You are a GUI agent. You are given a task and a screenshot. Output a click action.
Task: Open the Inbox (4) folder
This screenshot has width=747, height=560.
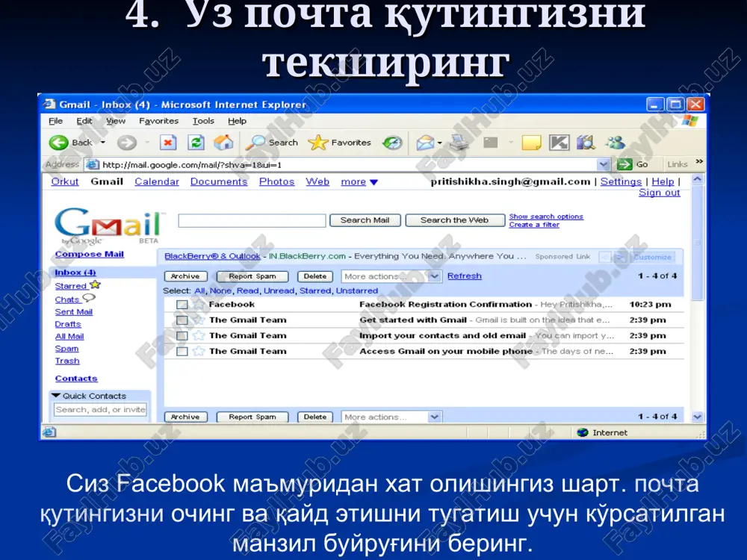[x=75, y=273]
